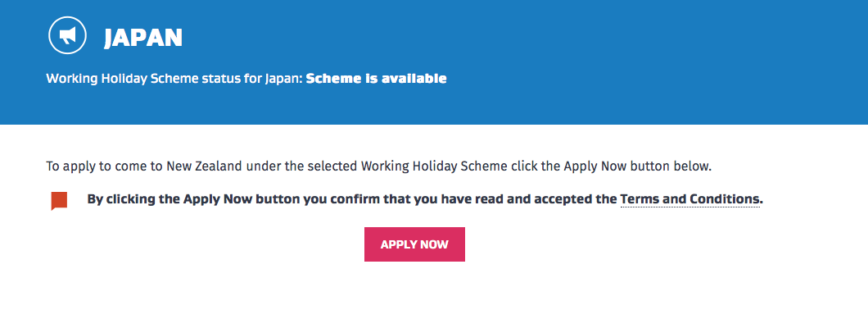Click the megaphone announcement icon
This screenshot has height=310, width=868.
(x=67, y=36)
